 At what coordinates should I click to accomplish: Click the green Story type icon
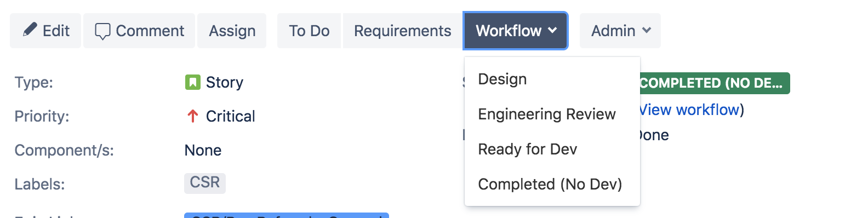[x=192, y=82]
